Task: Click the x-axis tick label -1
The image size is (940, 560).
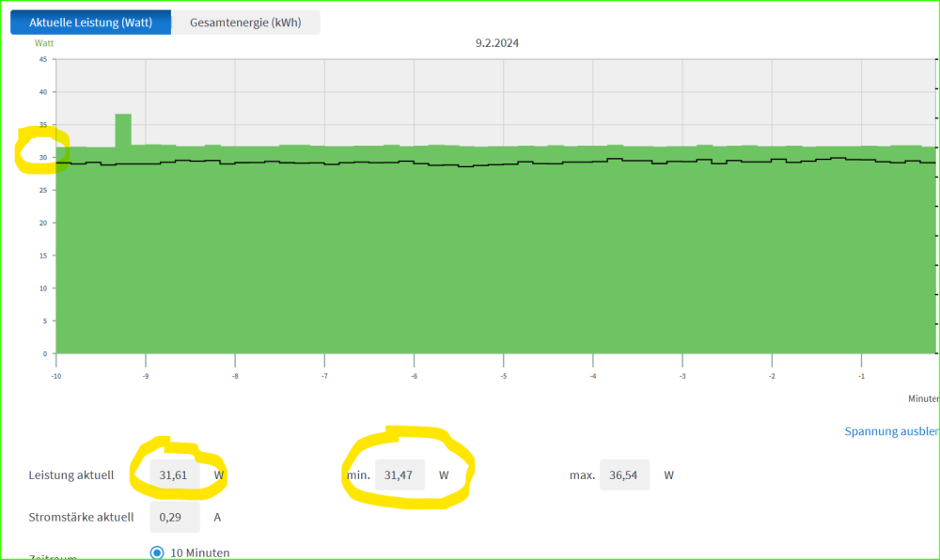Action: point(861,376)
